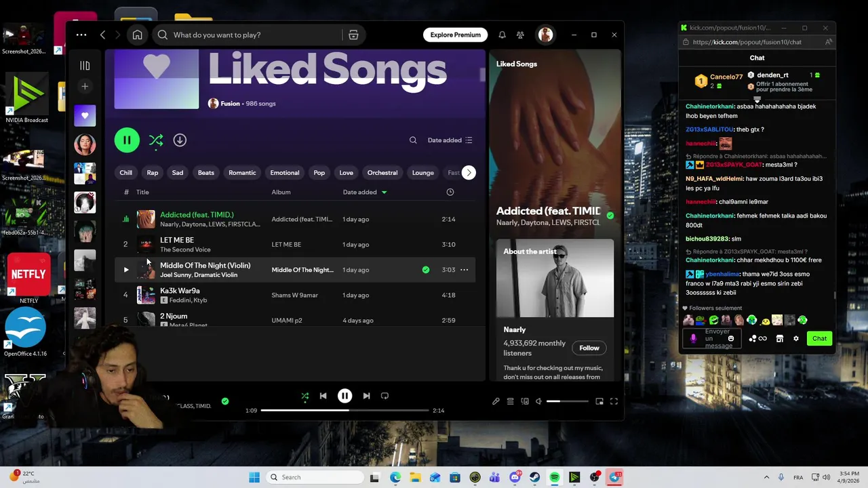The image size is (868, 488).
Task: Sort by duration clock column icon
Action: 450,192
